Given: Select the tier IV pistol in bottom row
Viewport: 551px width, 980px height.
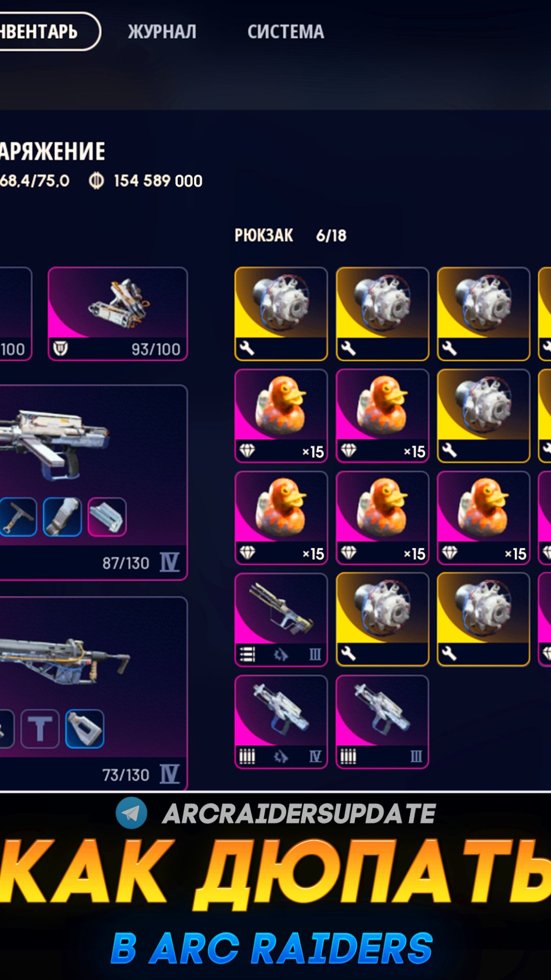Looking at the screenshot, I should click(281, 722).
